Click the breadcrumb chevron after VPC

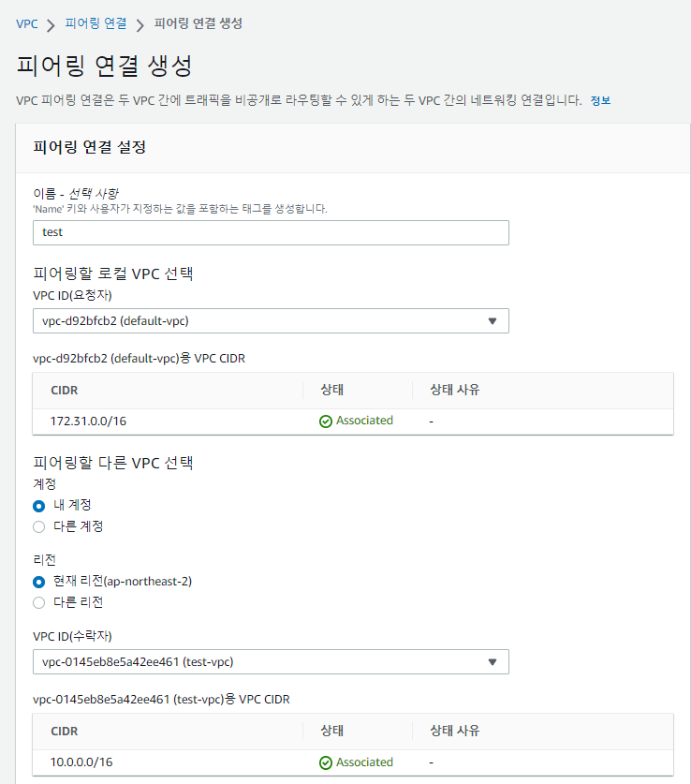(51, 24)
